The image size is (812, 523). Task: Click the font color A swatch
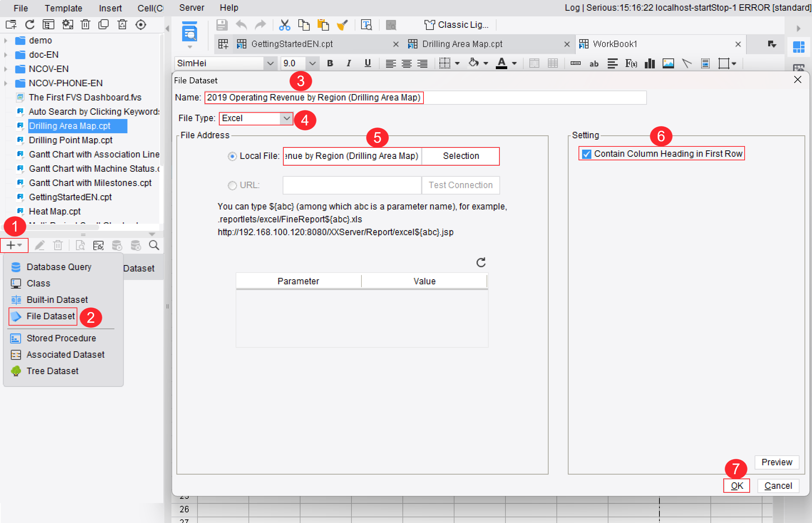pos(502,63)
